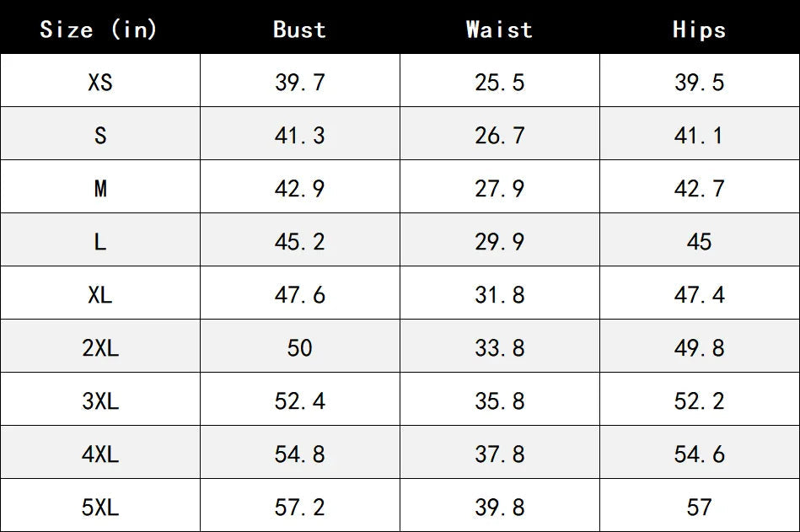This screenshot has height=532, width=800.
Task: Click the bust value 45.2
Action: point(299,241)
